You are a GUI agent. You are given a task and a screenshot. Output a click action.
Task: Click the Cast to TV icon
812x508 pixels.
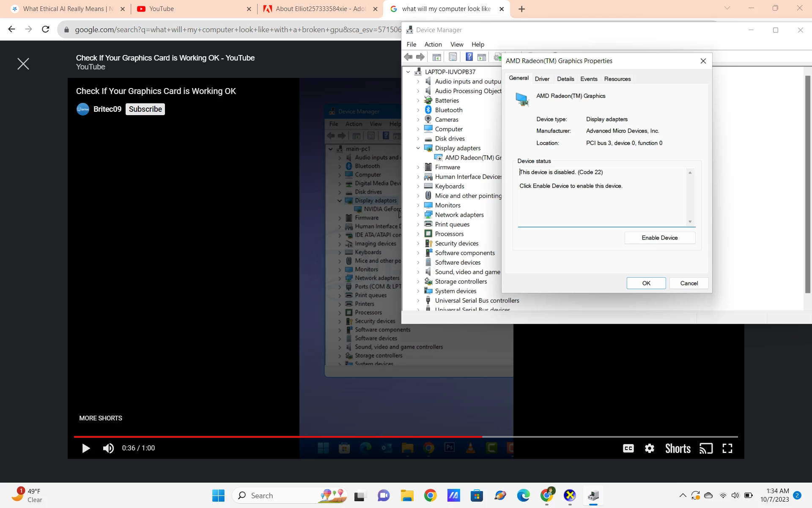click(x=706, y=448)
